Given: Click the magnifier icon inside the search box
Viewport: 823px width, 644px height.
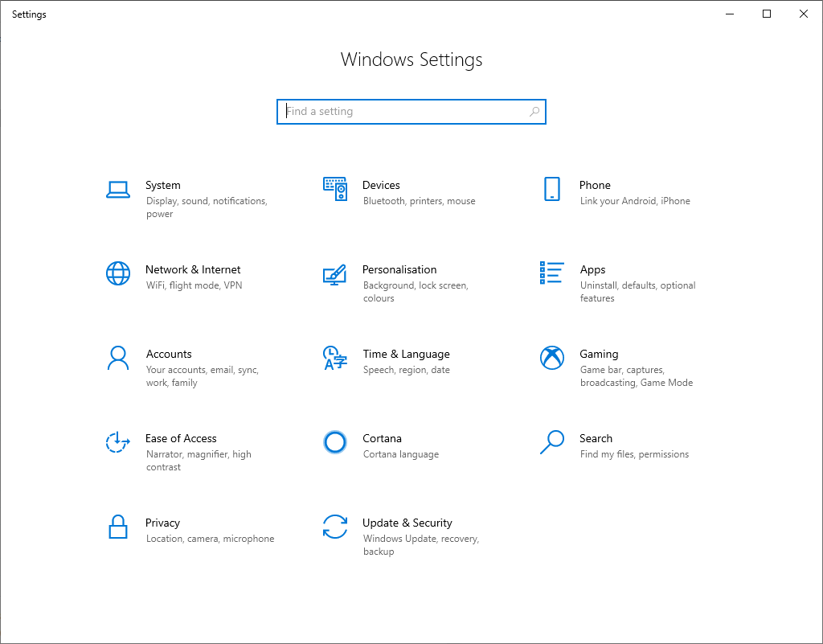Looking at the screenshot, I should coord(534,112).
